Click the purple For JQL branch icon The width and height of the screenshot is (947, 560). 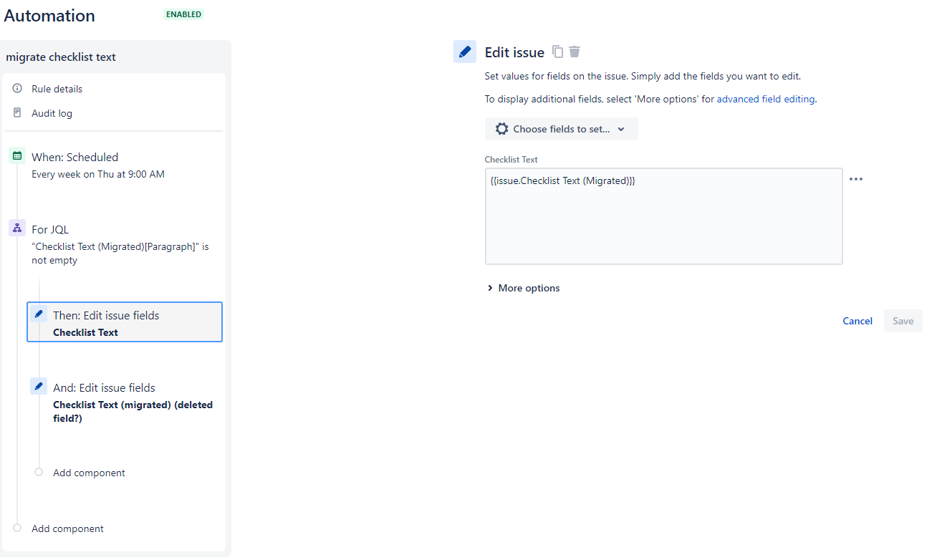[17, 228]
